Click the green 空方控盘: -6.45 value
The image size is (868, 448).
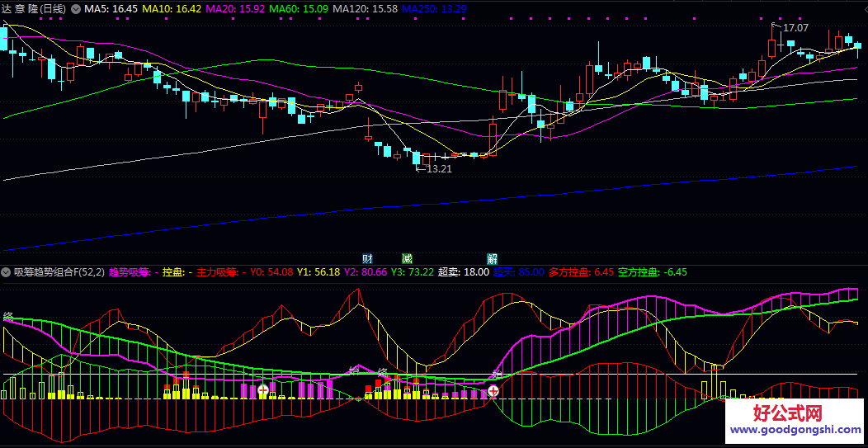653,272
